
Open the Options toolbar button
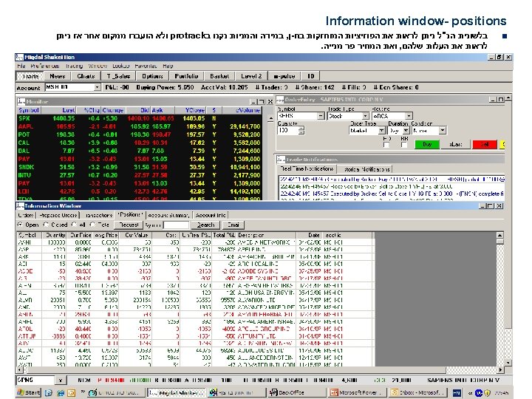tap(152, 76)
